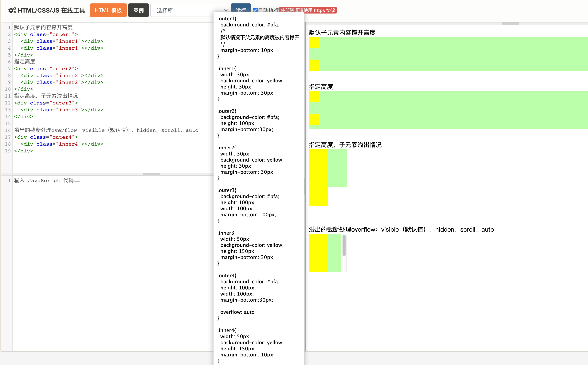Click line 16 overflow description text
Screen dimensions: 588x365
(106, 130)
